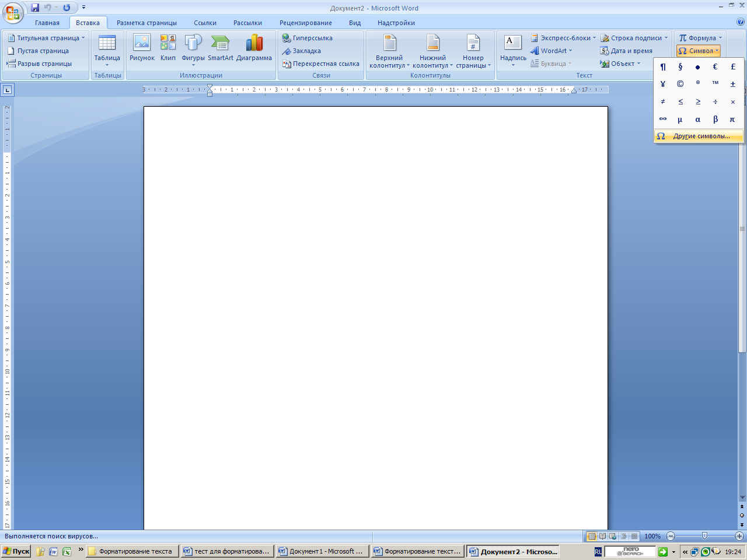Open the Ссылки ribbon tab
This screenshot has height=560, width=747.
(205, 23)
